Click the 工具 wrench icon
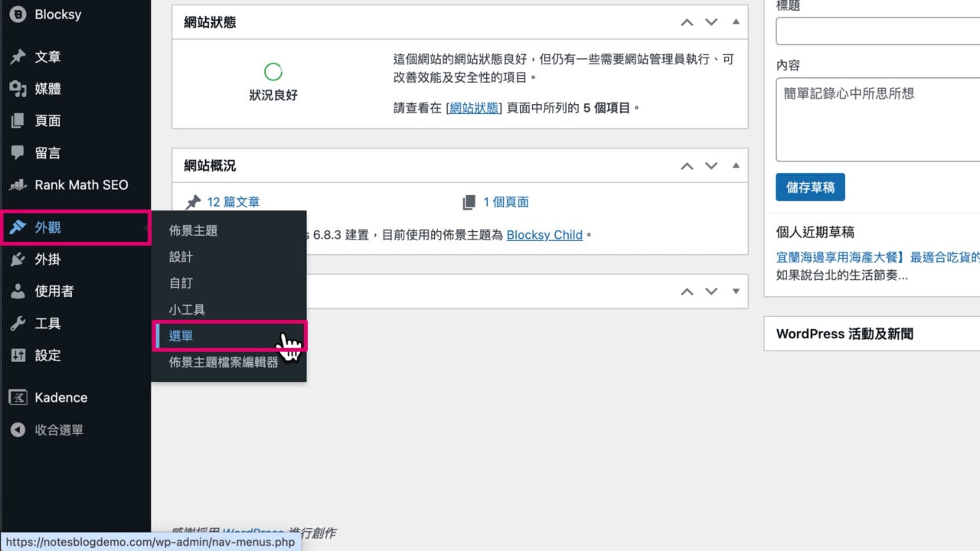 click(18, 324)
